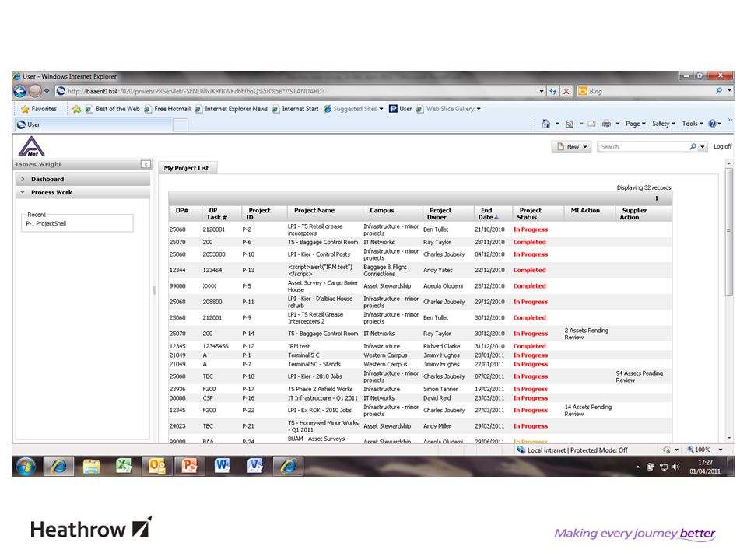The image size is (747, 560).
Task: Click inside the application Search field
Action: point(642,147)
